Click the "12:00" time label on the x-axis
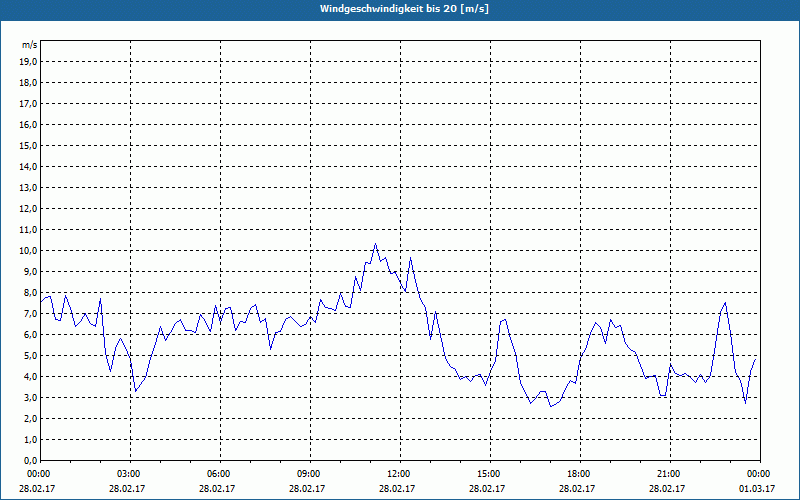 click(x=400, y=474)
